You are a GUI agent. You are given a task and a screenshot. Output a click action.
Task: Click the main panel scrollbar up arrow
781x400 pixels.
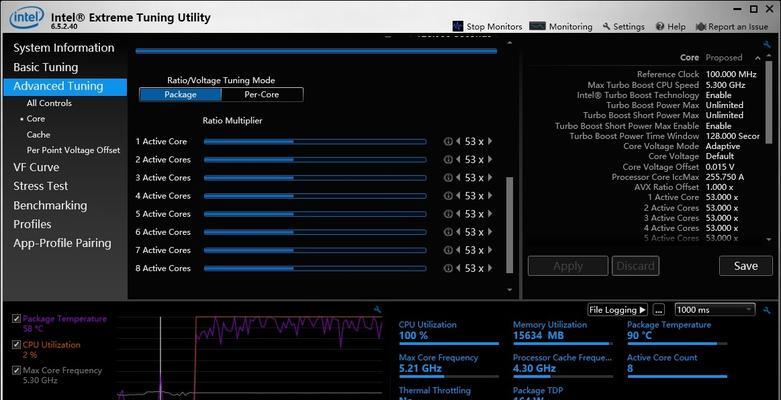pos(509,43)
